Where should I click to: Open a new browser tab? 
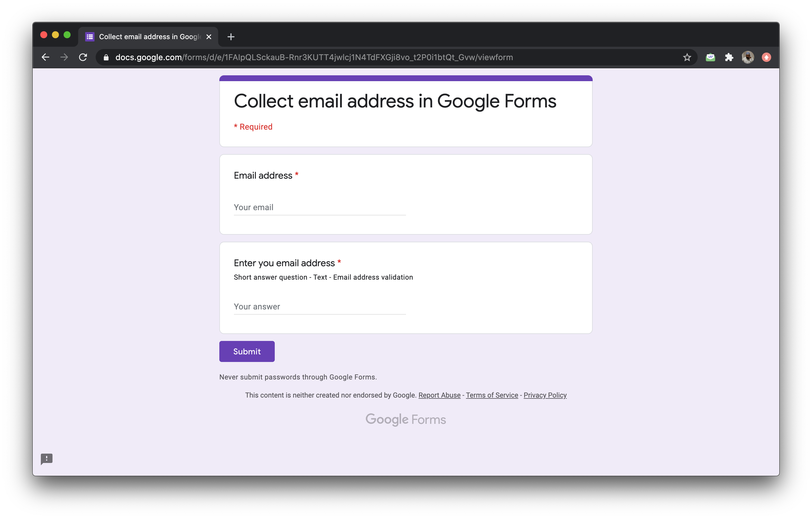231,37
